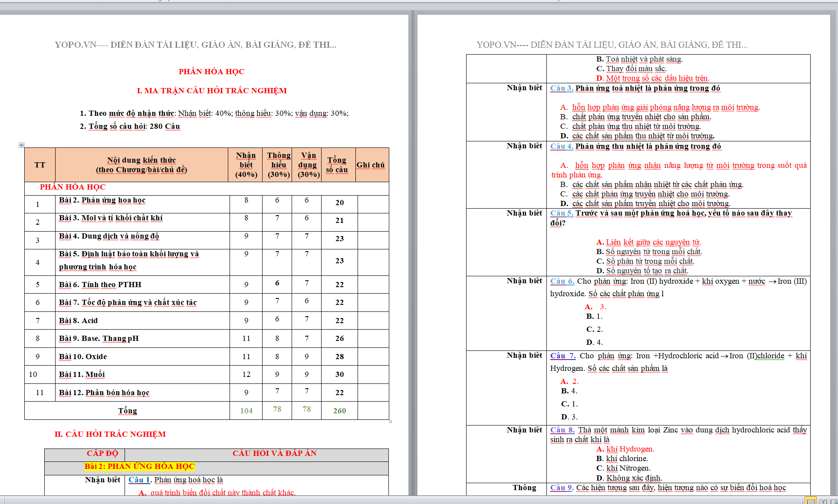Screen dimensions: 838x504
Task: Click answer A. khí Hydrogen under Câu 8
Action: coord(625,449)
